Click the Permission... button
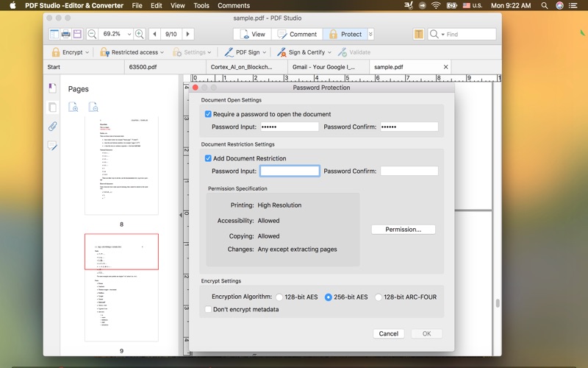The width and height of the screenshot is (588, 368). [x=403, y=230]
